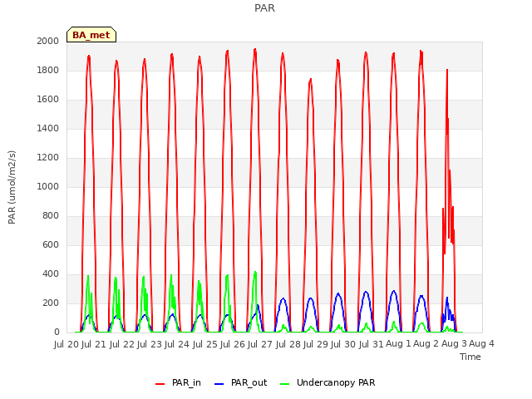Click the 1200 y-axis tick label
The height and width of the screenshot is (399, 532).
(x=48, y=157)
